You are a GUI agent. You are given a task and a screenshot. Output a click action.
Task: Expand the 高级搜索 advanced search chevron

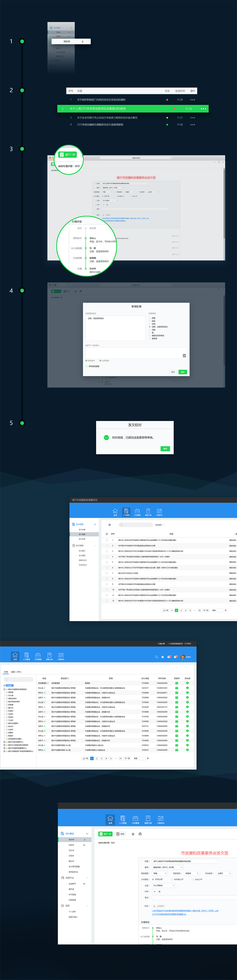(x=164, y=525)
